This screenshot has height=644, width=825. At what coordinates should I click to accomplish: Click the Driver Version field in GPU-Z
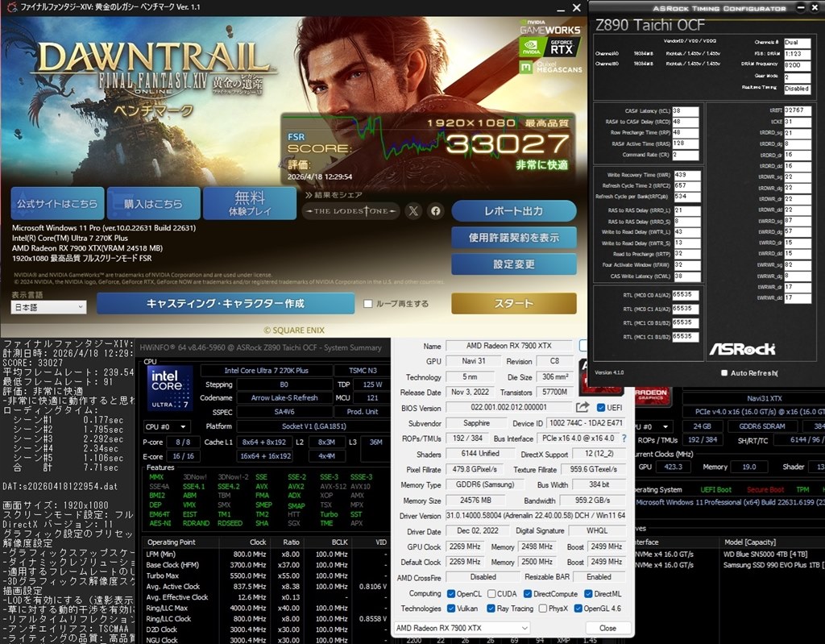coord(536,516)
